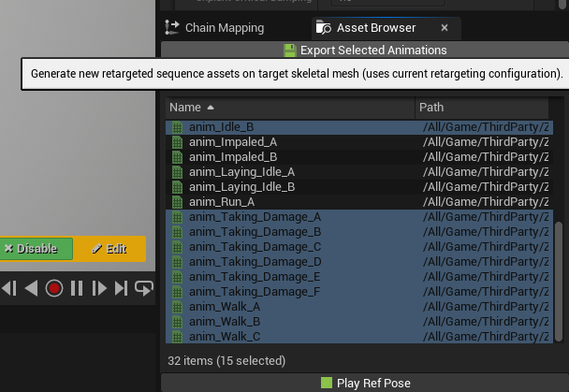Select the anim_Taking_Damage_D row
The image size is (569, 392).
(x=359, y=262)
